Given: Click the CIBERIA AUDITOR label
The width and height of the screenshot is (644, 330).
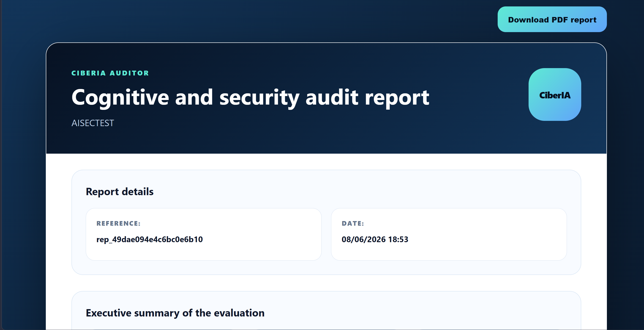Looking at the screenshot, I should (x=110, y=73).
